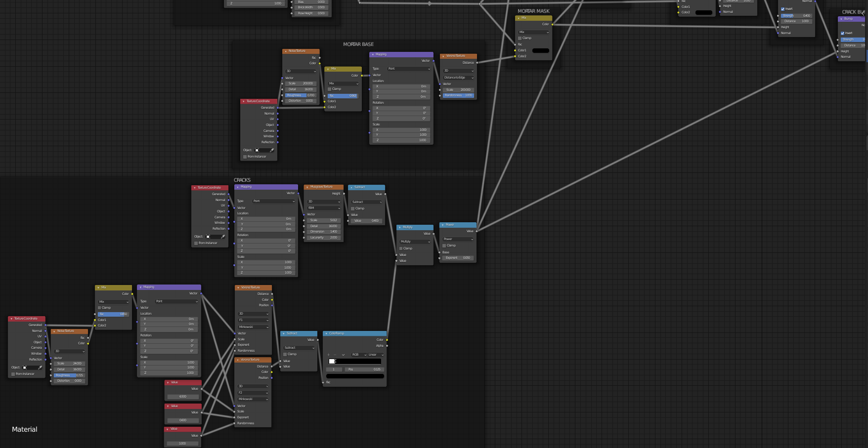Enable Clamp on the MORTAR MASK Mix node
The width and height of the screenshot is (868, 448).
(x=520, y=38)
